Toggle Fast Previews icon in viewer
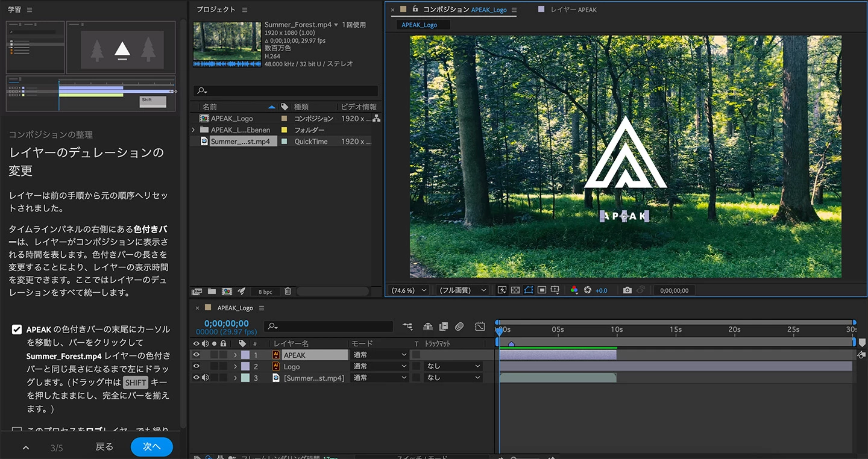The image size is (868, 459). pos(502,290)
